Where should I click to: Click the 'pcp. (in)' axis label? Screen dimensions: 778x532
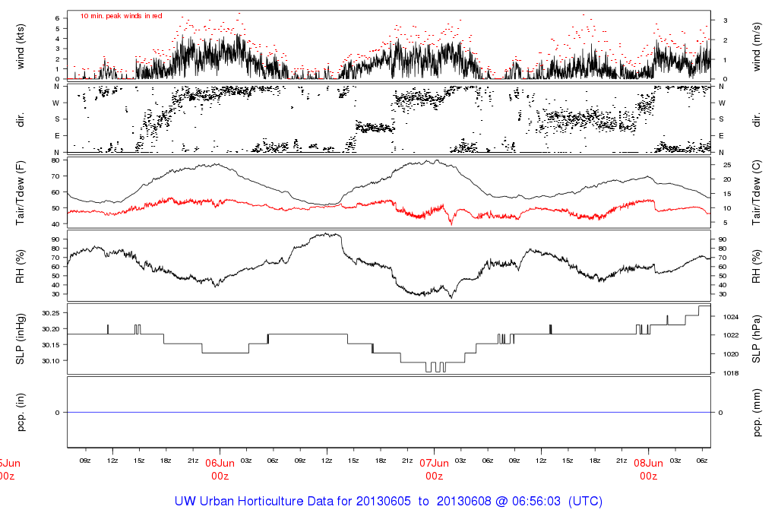point(21,412)
